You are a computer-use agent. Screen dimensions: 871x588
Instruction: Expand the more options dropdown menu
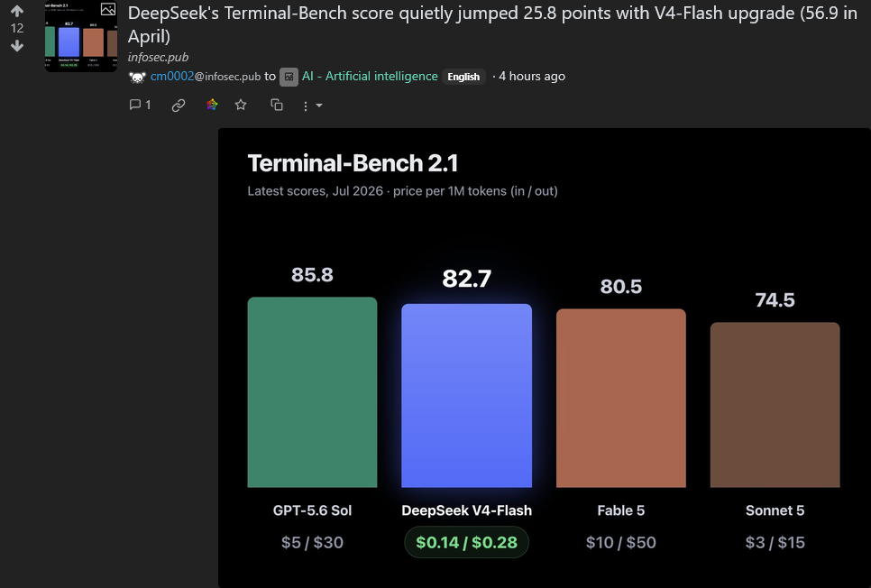[312, 106]
